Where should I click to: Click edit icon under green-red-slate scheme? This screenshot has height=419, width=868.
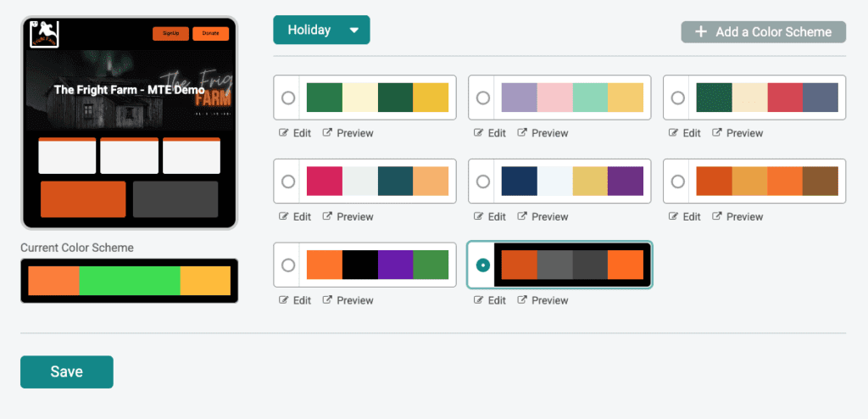(x=675, y=133)
